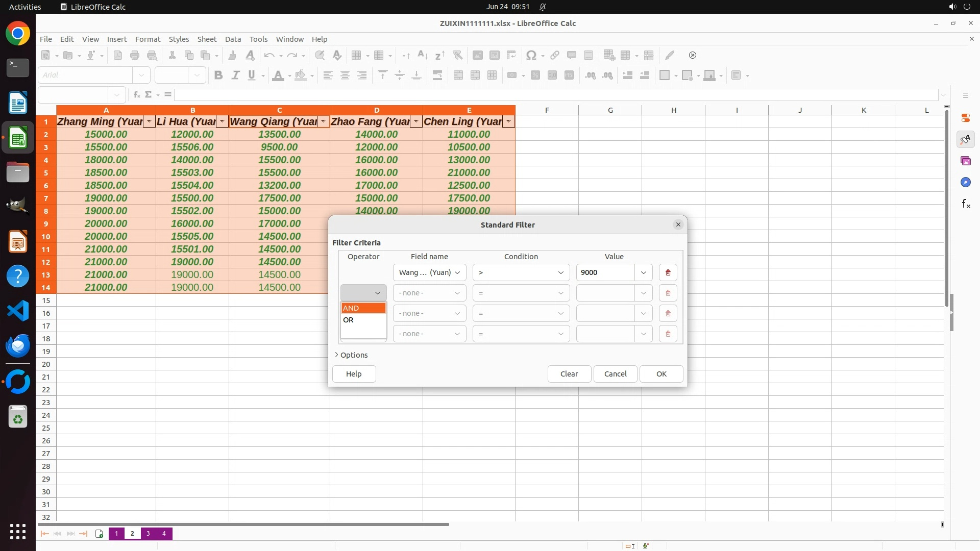
Task: Click the Bold formatting icon
Action: tap(218, 76)
